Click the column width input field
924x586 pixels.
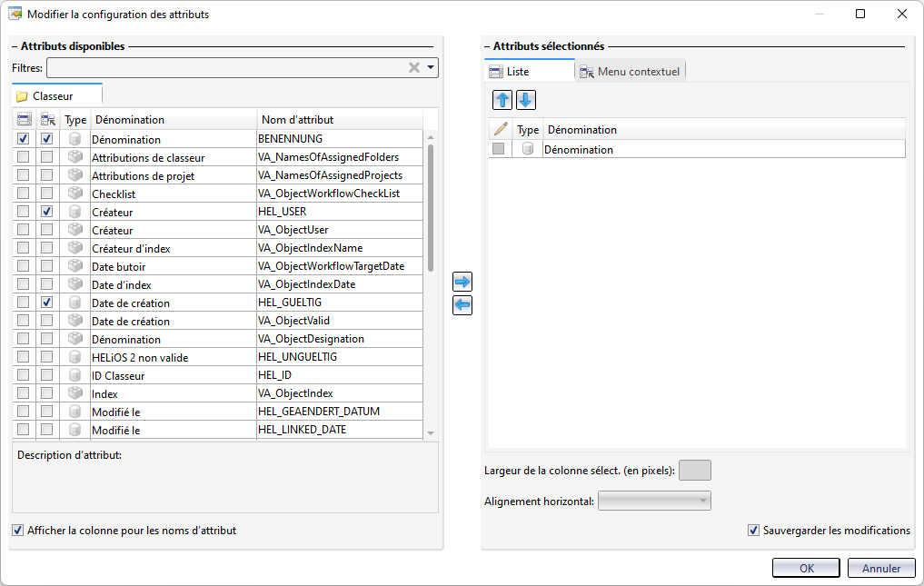pos(695,470)
